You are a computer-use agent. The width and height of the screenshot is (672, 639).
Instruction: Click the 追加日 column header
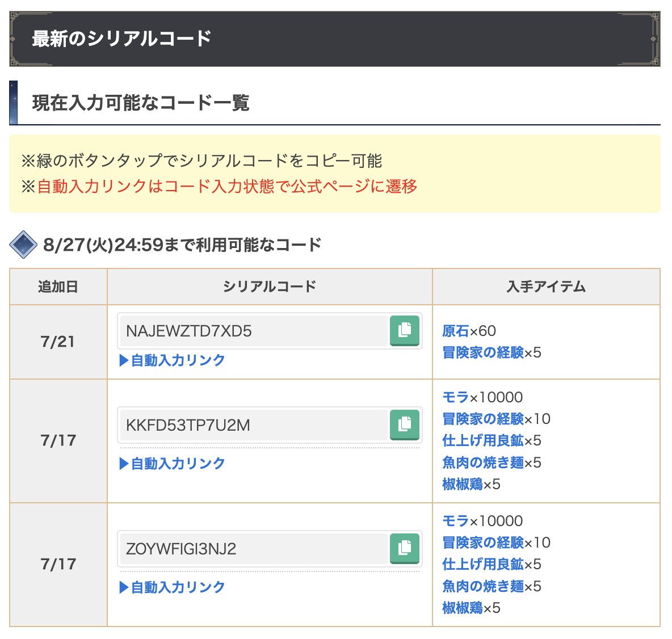pos(58,287)
